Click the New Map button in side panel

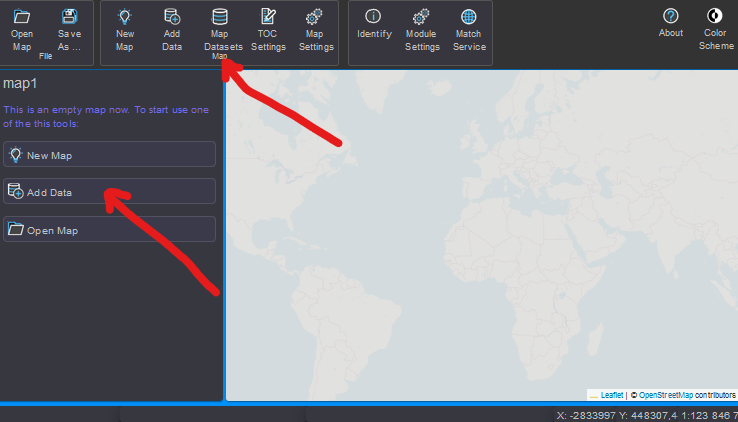[109, 154]
